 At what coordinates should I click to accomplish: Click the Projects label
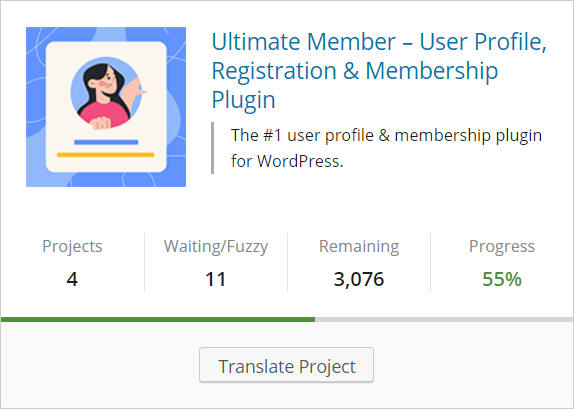[72, 246]
